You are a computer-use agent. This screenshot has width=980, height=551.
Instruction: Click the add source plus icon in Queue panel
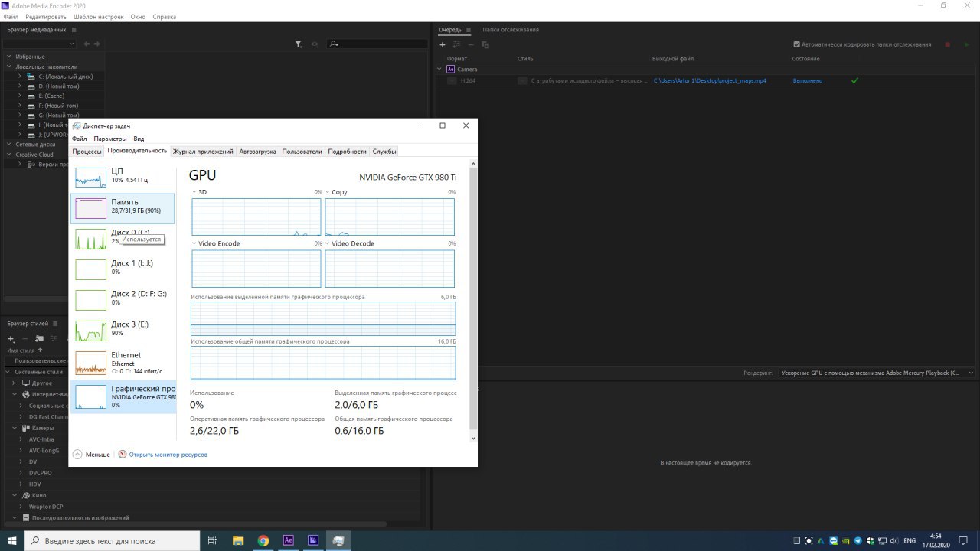pos(443,44)
